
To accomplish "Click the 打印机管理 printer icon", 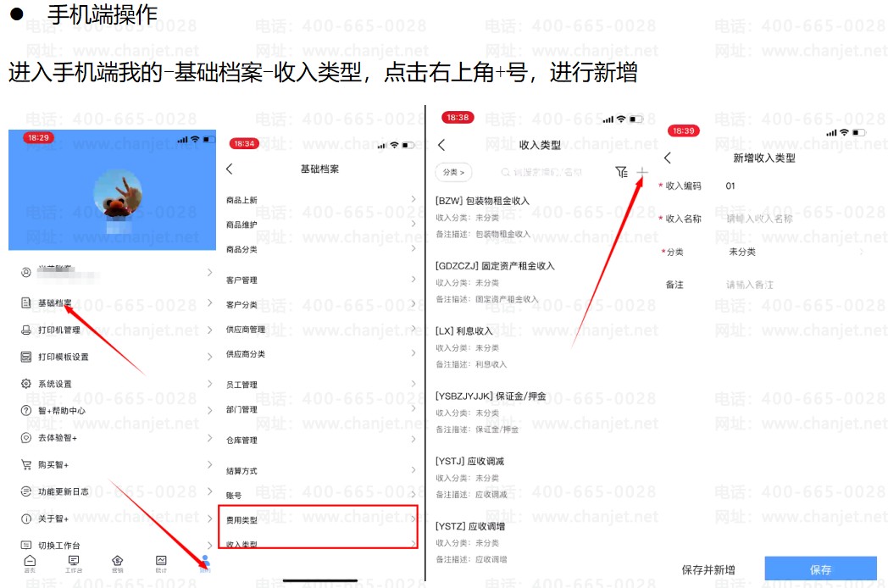I will [x=26, y=330].
